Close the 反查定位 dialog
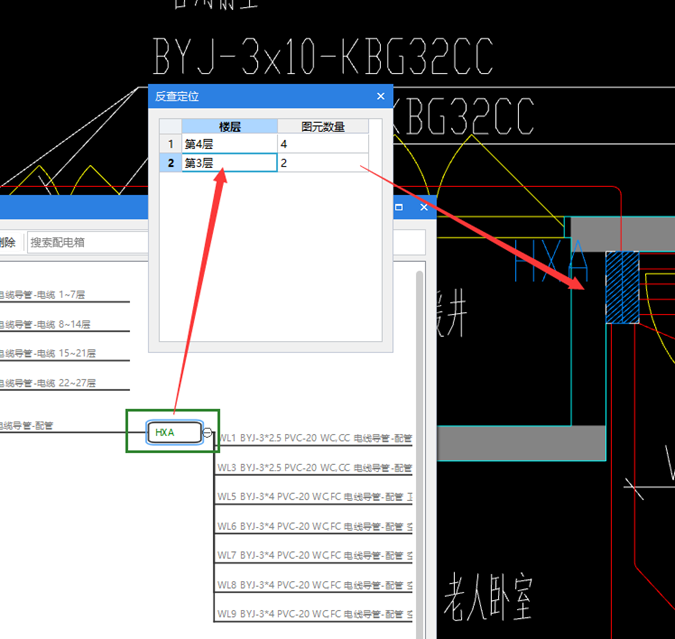Image resolution: width=675 pixels, height=639 pixels. click(x=380, y=97)
